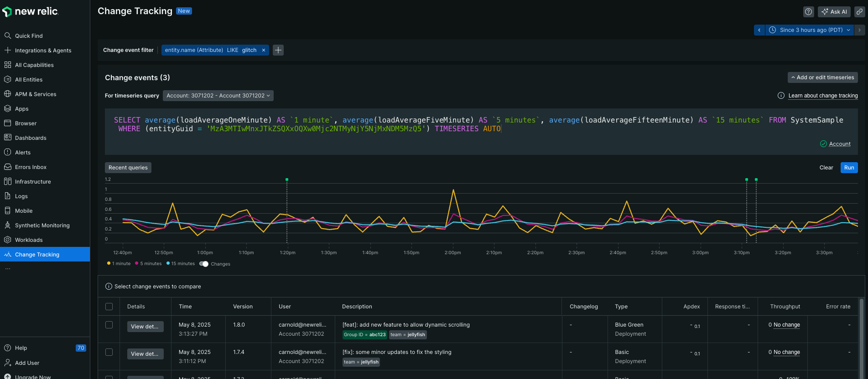Click the table vertical scrollbar

click(862, 338)
